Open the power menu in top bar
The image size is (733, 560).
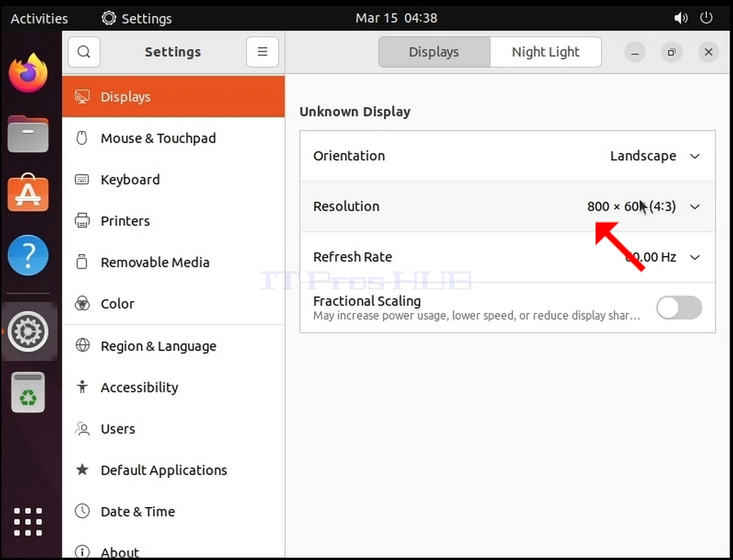pyautogui.click(x=706, y=18)
